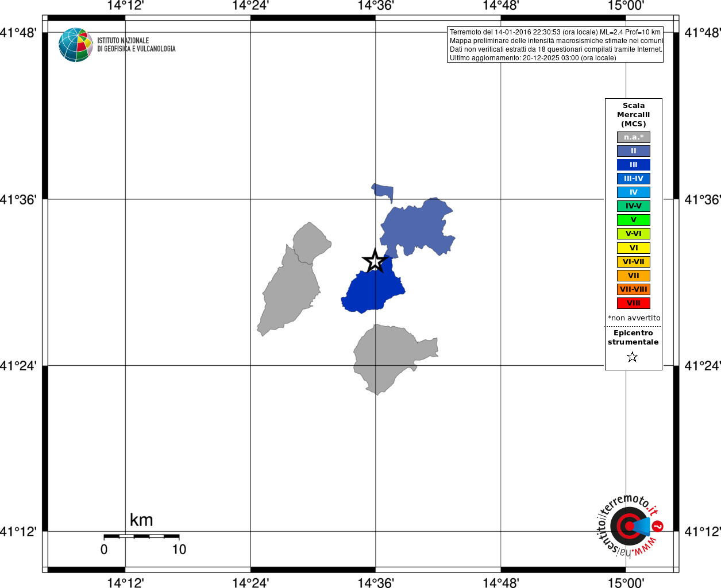Select the V bright green legend swatch

tap(634, 220)
